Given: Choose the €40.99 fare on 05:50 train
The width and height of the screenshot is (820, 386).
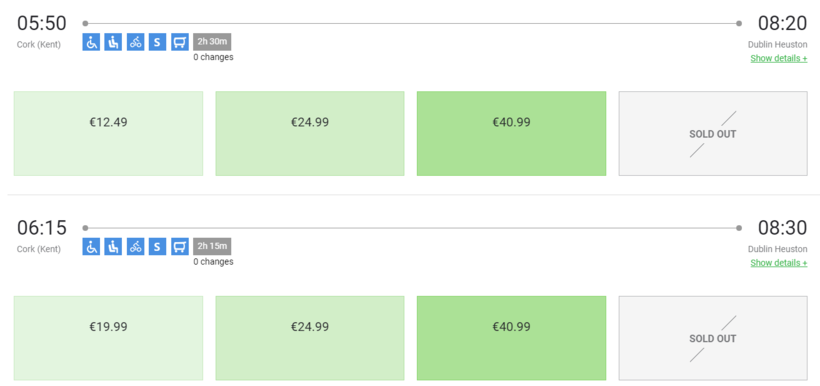Looking at the screenshot, I should pyautogui.click(x=511, y=133).
